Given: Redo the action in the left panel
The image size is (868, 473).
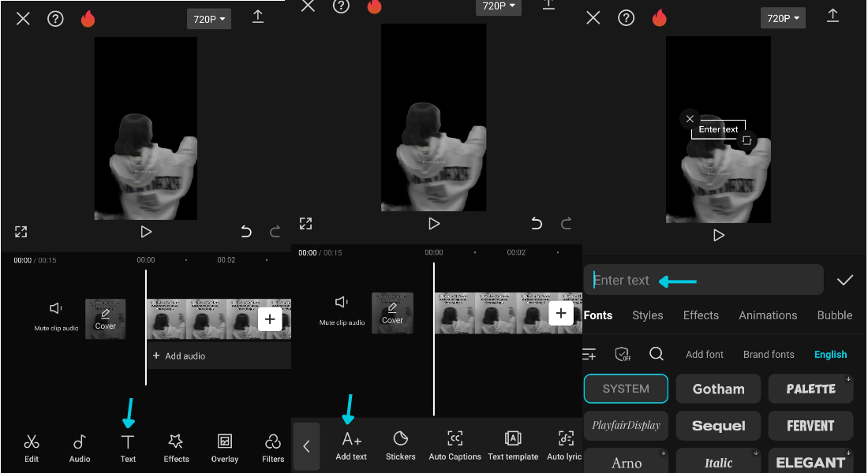Looking at the screenshot, I should pos(275,231).
